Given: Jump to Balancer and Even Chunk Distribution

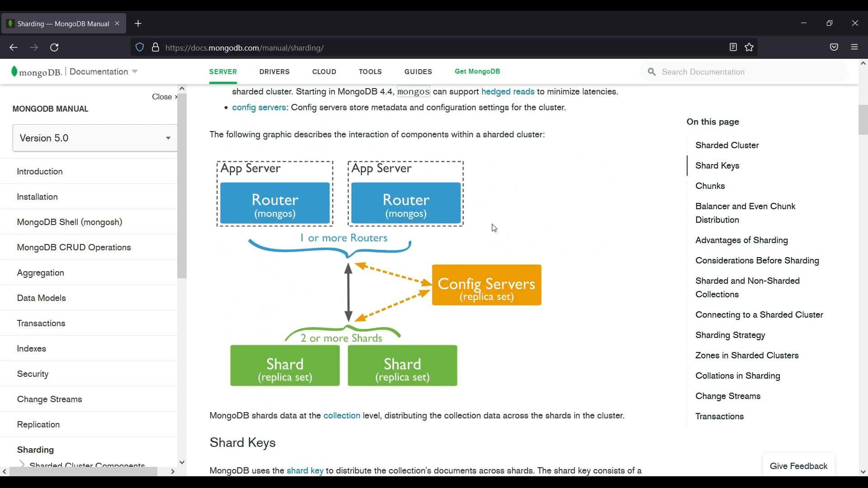Looking at the screenshot, I should (x=745, y=213).
